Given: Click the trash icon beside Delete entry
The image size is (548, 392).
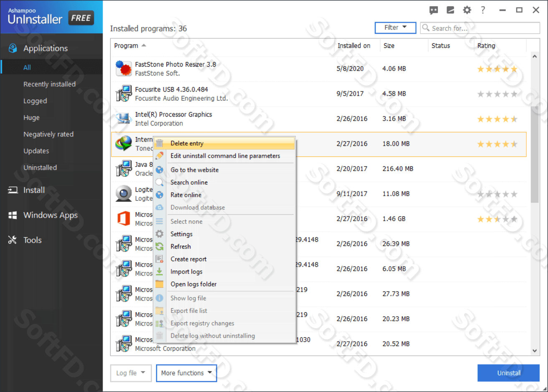Looking at the screenshot, I should (159, 143).
